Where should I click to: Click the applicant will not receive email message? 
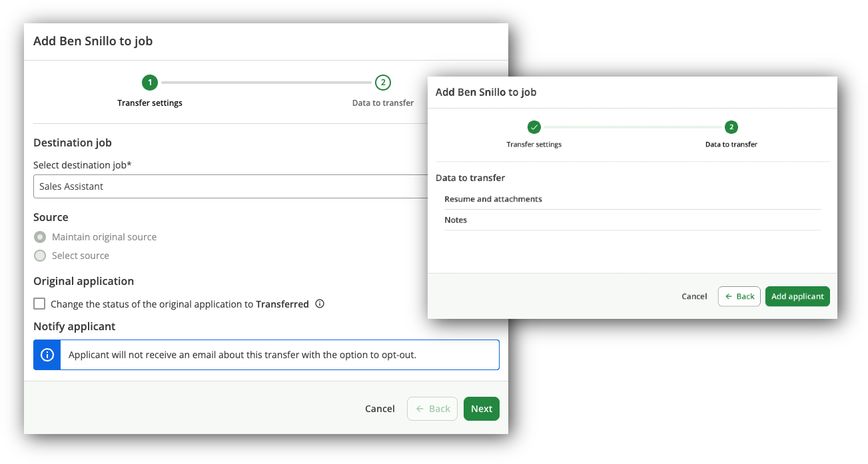(x=242, y=355)
